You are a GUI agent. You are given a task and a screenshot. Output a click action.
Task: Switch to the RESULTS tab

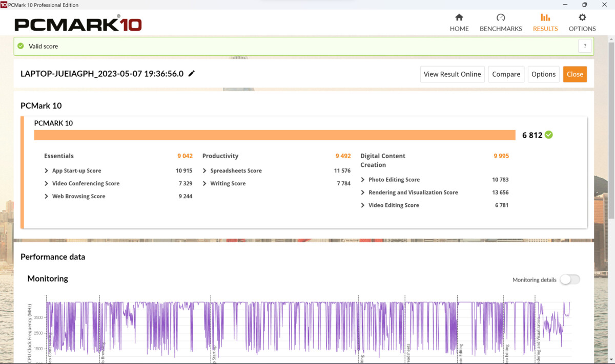[545, 23]
